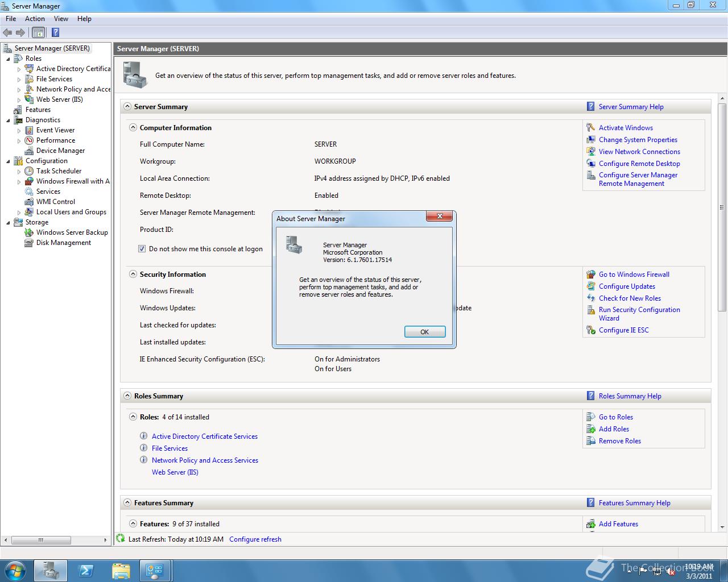Screen dimensions: 728x582
Task: Click the Device Manager tree icon
Action: tap(29, 151)
